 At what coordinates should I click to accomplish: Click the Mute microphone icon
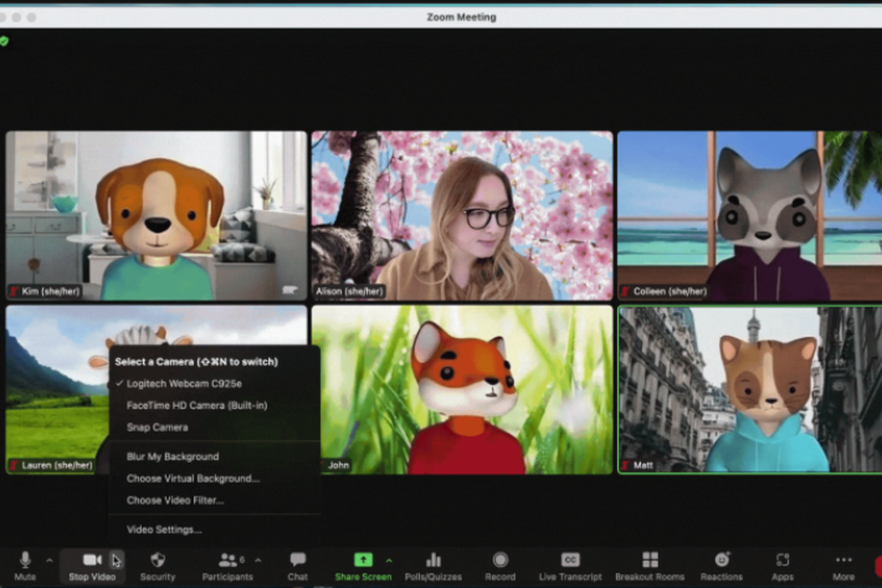25,560
